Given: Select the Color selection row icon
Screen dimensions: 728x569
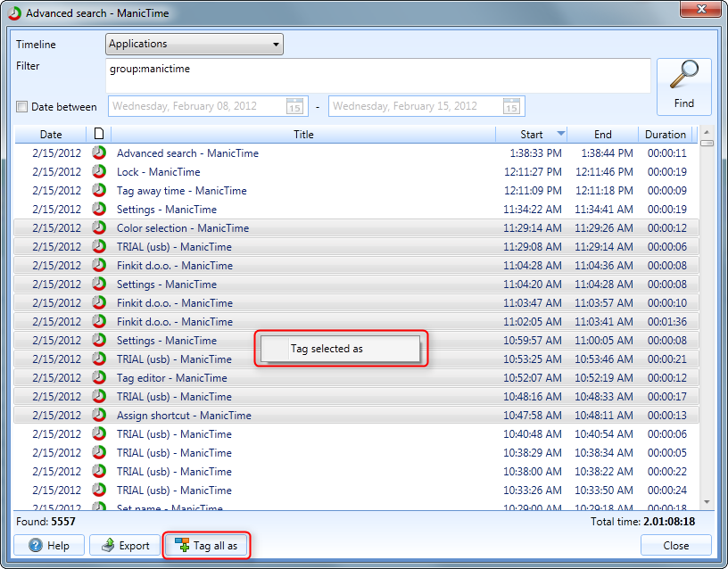Looking at the screenshot, I should pyautogui.click(x=99, y=227).
